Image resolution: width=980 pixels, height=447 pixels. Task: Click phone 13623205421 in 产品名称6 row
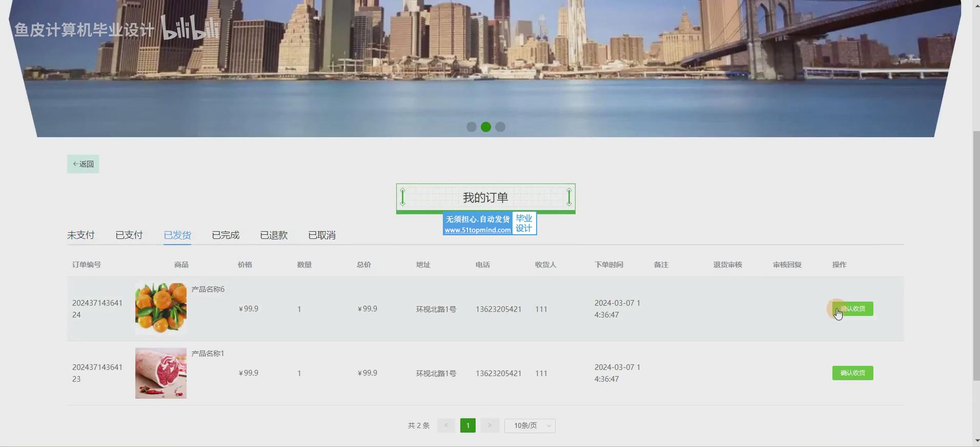click(x=499, y=309)
